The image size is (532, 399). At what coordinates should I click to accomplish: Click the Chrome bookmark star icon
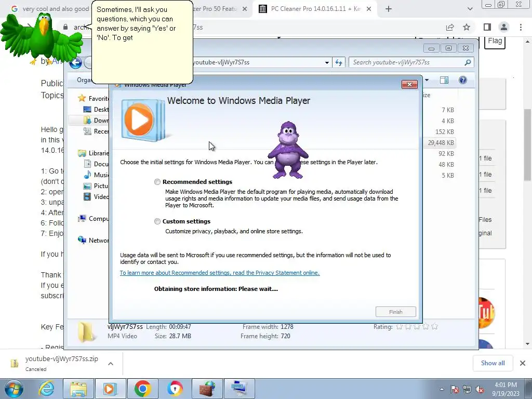(x=467, y=27)
